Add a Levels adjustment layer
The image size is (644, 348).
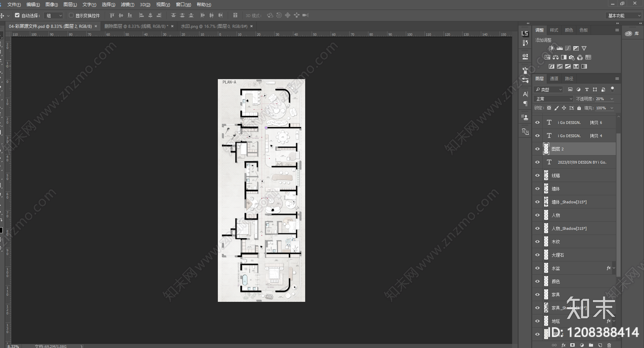point(559,48)
